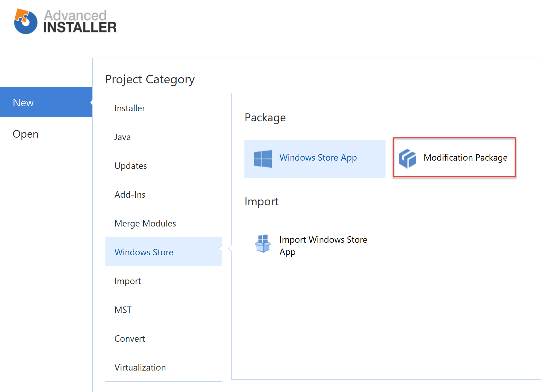Image resolution: width=541 pixels, height=392 pixels.
Task: Open the Updates category
Action: point(131,166)
